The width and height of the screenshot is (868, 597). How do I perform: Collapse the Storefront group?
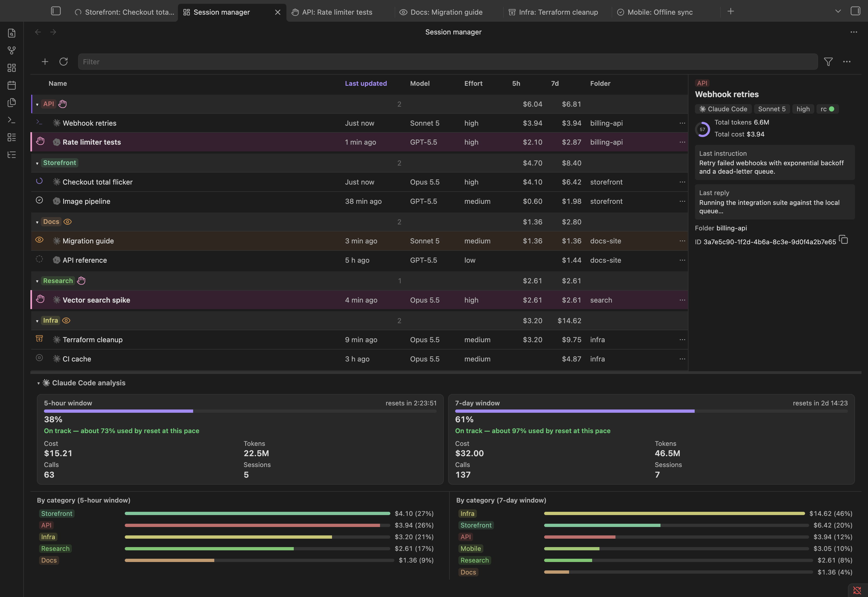(x=37, y=163)
